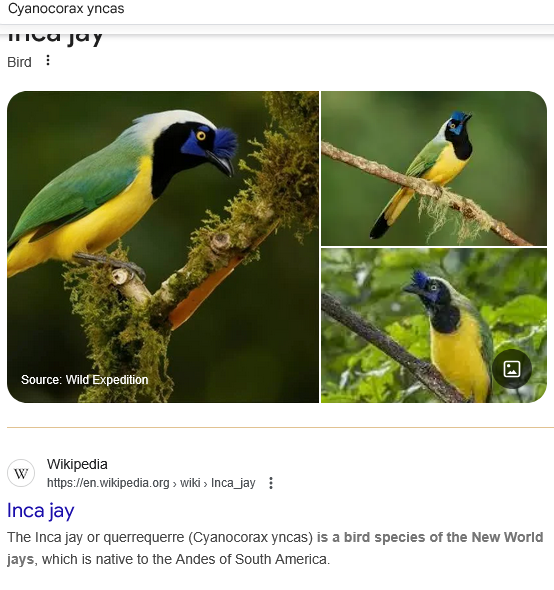Click the Wikipedia site name
554x590 pixels.
click(x=77, y=464)
